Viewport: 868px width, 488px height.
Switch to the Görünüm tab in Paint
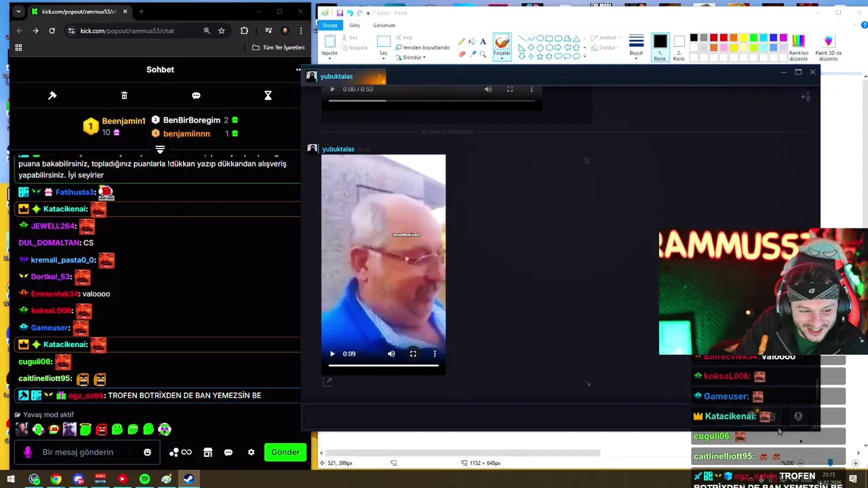[384, 25]
